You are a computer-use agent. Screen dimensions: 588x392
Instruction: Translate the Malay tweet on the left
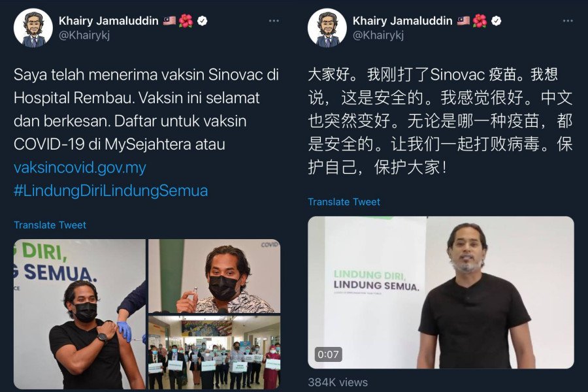tap(50, 225)
